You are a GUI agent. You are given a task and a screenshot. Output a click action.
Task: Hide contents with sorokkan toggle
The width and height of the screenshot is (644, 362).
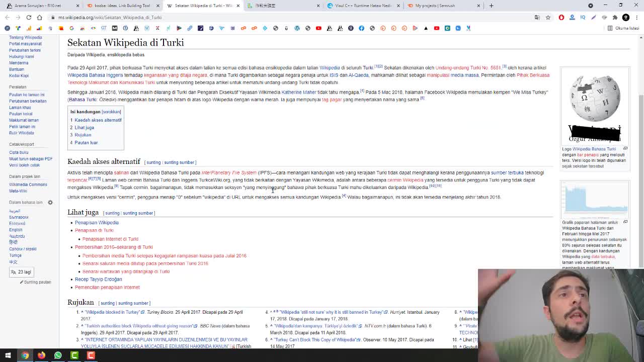pos(111,112)
